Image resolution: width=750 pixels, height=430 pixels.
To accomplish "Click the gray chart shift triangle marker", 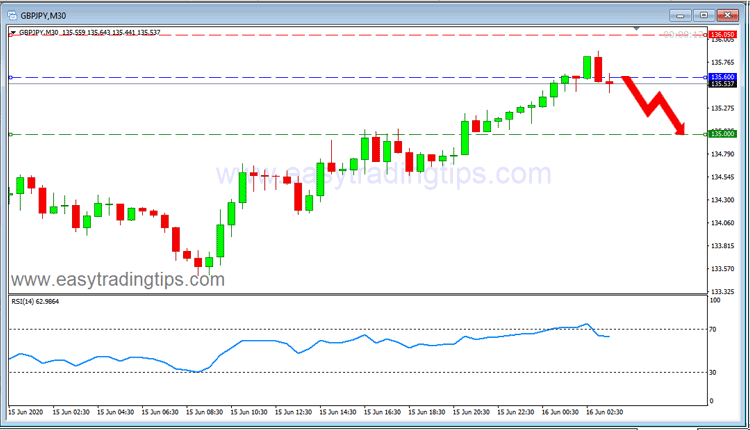I will click(637, 27).
